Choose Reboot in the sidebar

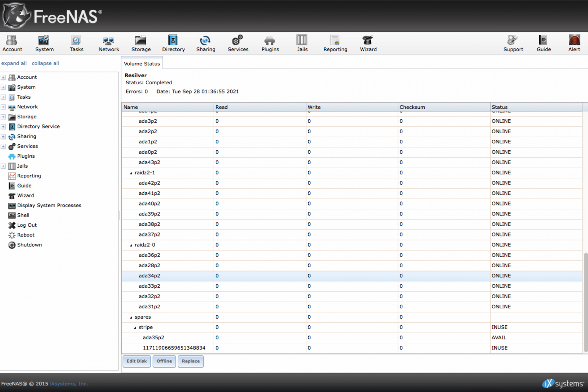25,235
